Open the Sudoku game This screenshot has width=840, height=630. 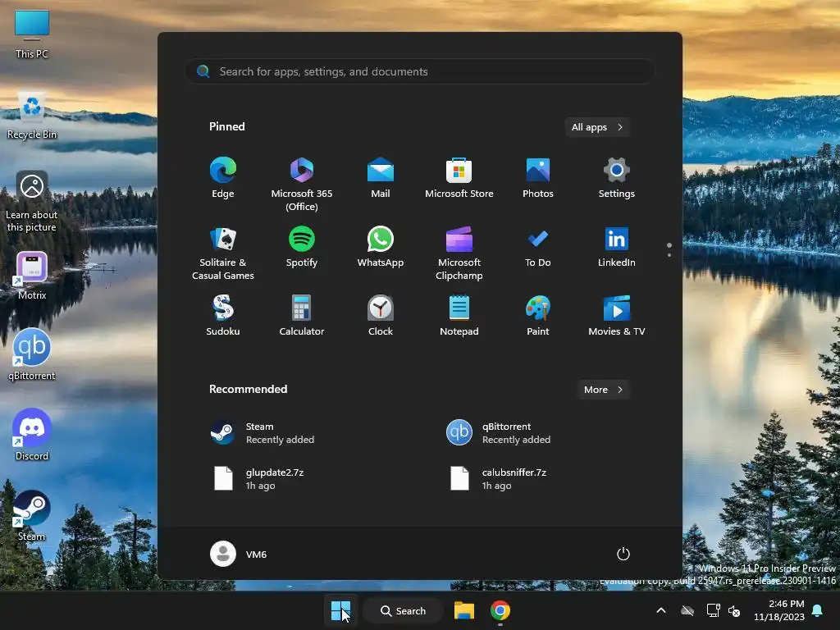click(x=223, y=316)
